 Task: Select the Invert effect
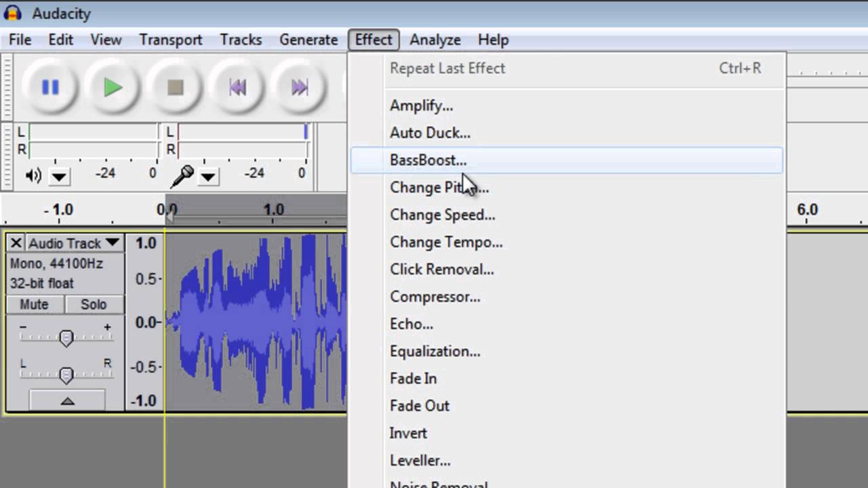pos(567,433)
